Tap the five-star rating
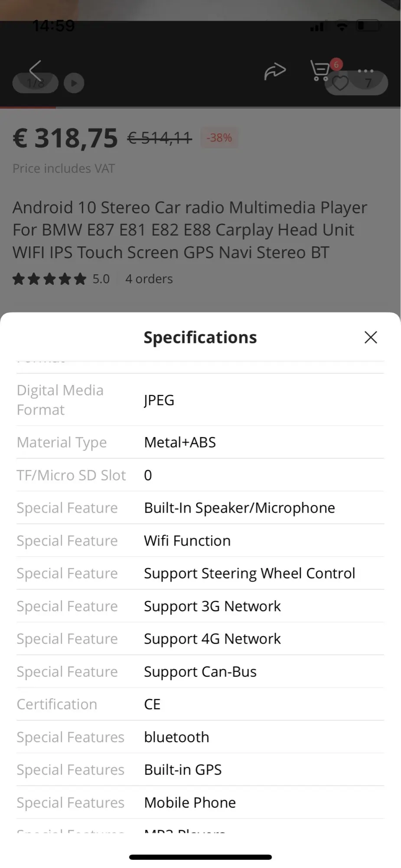 tap(49, 279)
